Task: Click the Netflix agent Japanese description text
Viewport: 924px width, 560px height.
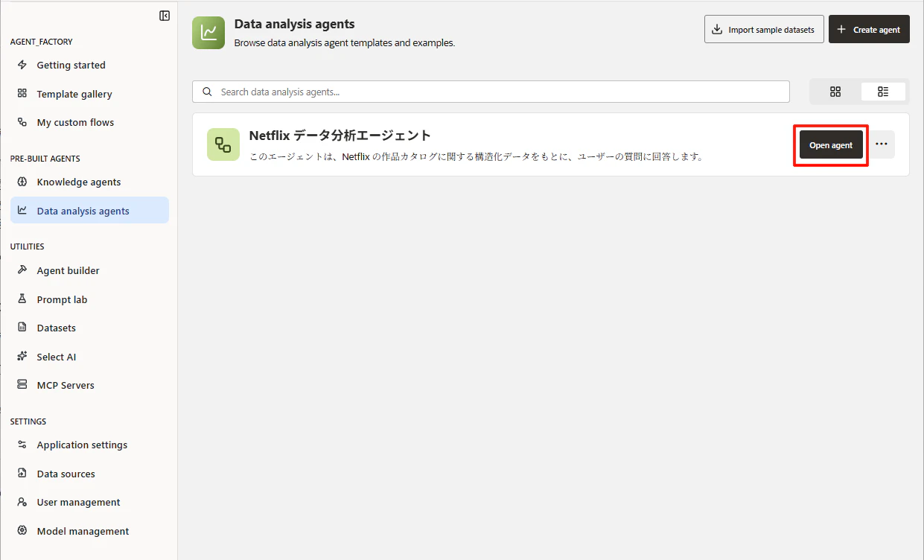Action: (x=477, y=157)
